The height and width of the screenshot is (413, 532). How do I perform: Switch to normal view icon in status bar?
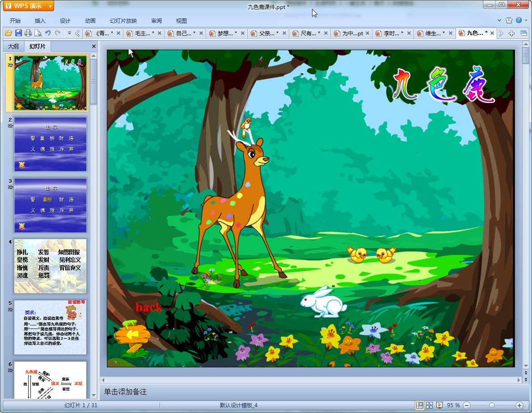pyautogui.click(x=420, y=405)
